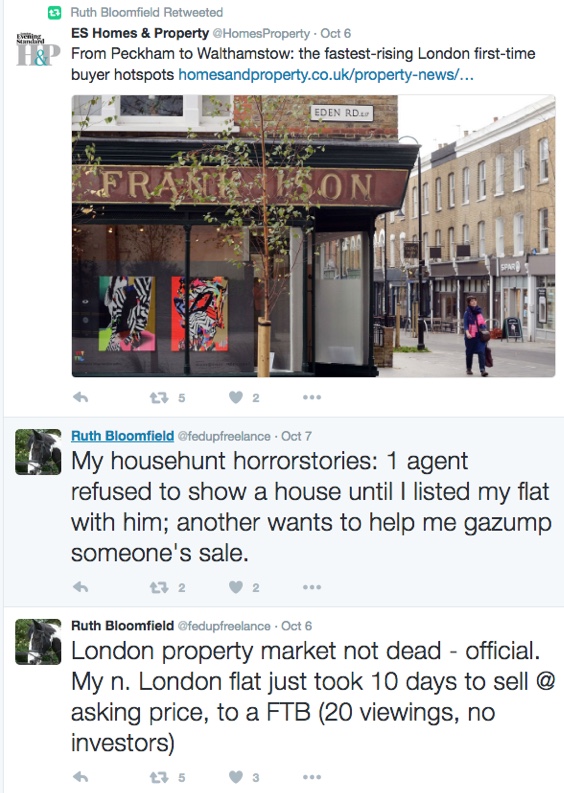The width and height of the screenshot is (564, 793).
Task: Click the H&P Evening Standard avatar
Action: point(38,49)
